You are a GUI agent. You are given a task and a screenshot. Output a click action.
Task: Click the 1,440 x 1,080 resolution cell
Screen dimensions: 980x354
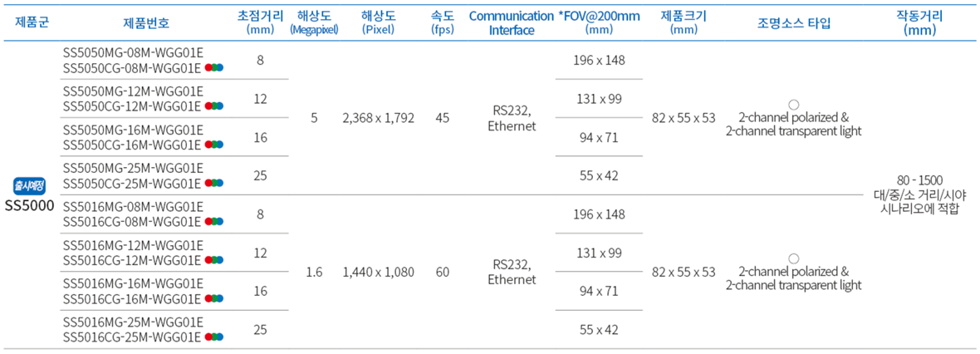click(378, 272)
